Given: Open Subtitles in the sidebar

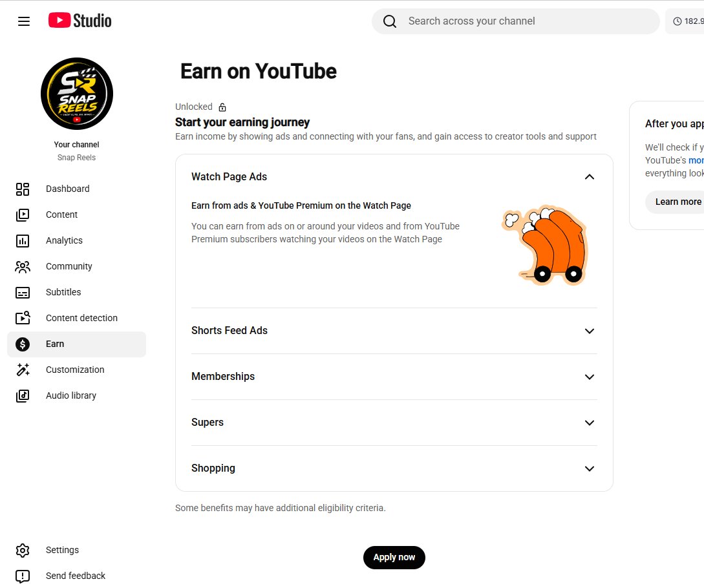Looking at the screenshot, I should (x=77, y=292).
